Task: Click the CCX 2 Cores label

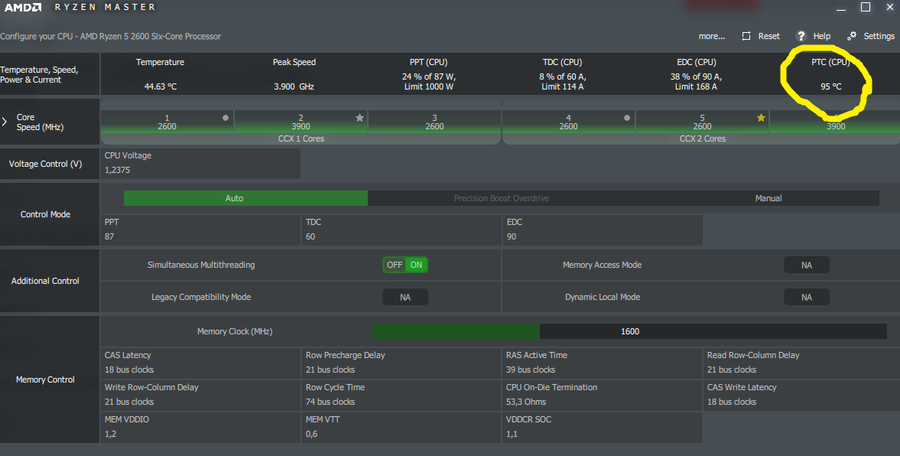Action: (702, 139)
